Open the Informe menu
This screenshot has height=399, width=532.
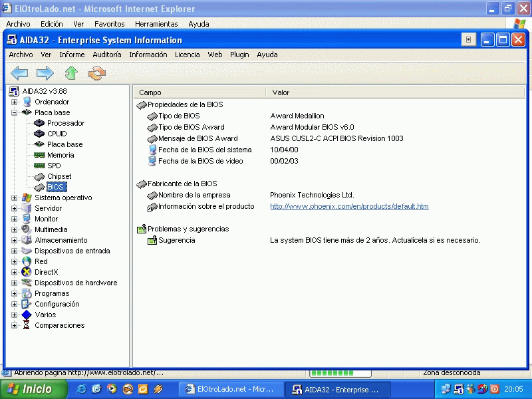click(x=72, y=55)
